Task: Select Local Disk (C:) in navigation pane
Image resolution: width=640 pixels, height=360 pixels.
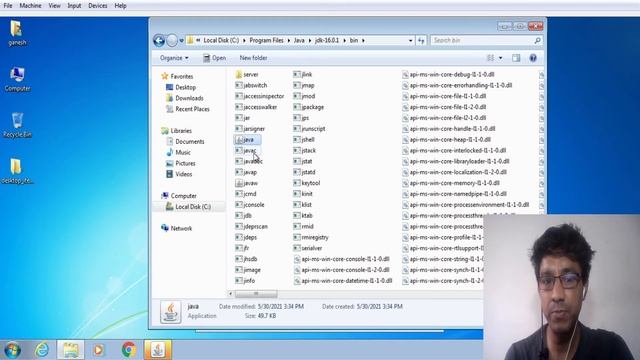Action: pyautogui.click(x=193, y=207)
